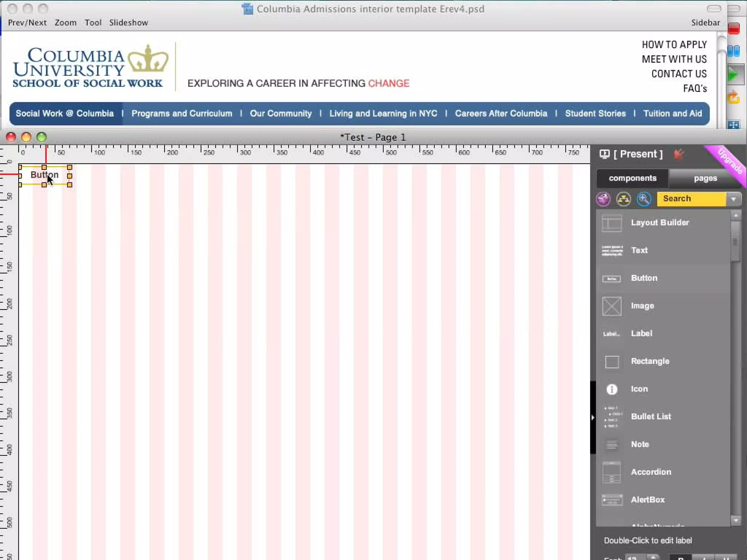
Task: Select the Accordion component
Action: pos(651,472)
